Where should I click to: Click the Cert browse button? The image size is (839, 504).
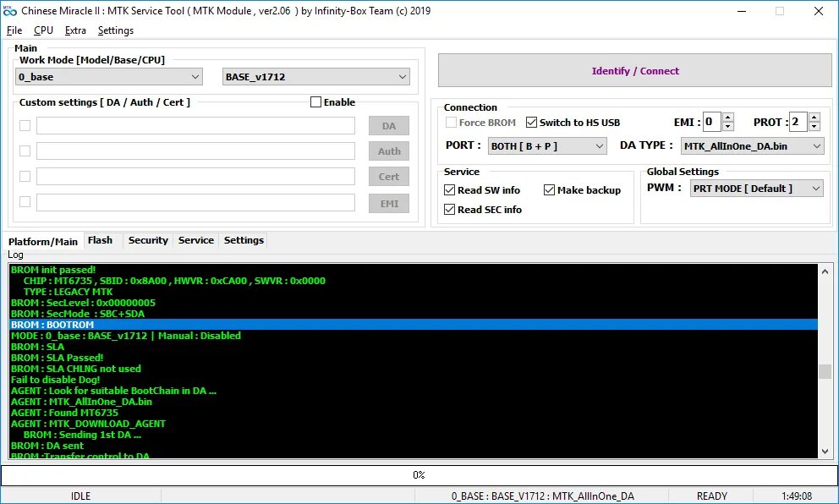[x=389, y=177]
